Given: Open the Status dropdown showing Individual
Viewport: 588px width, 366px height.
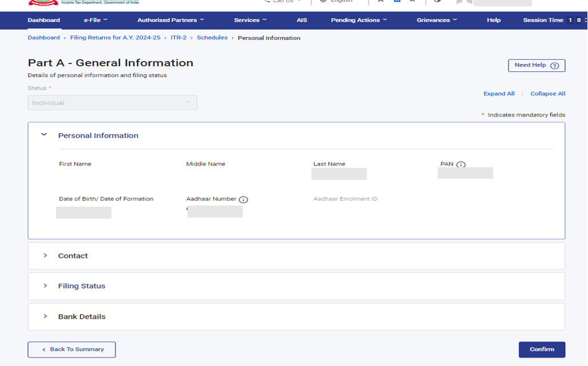Looking at the screenshot, I should point(112,103).
